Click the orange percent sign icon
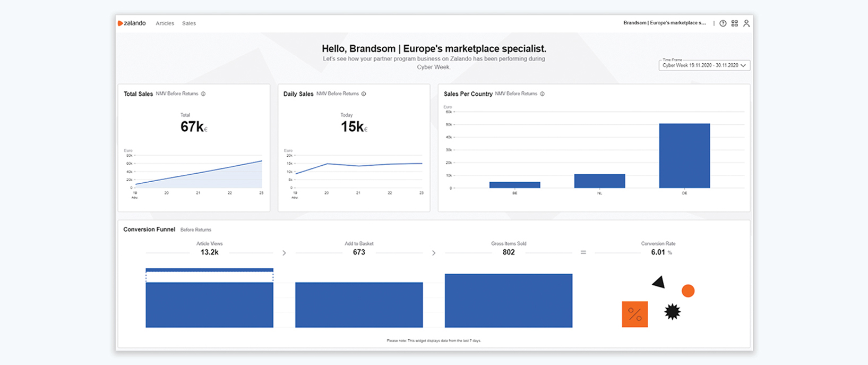The image size is (868, 365). click(x=634, y=314)
